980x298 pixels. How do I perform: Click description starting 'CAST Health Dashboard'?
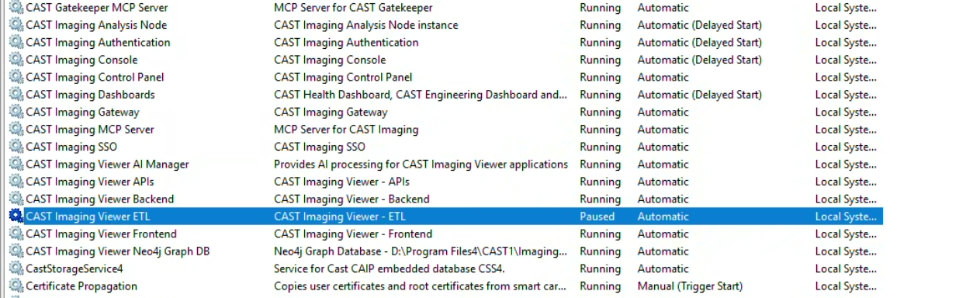(x=420, y=95)
